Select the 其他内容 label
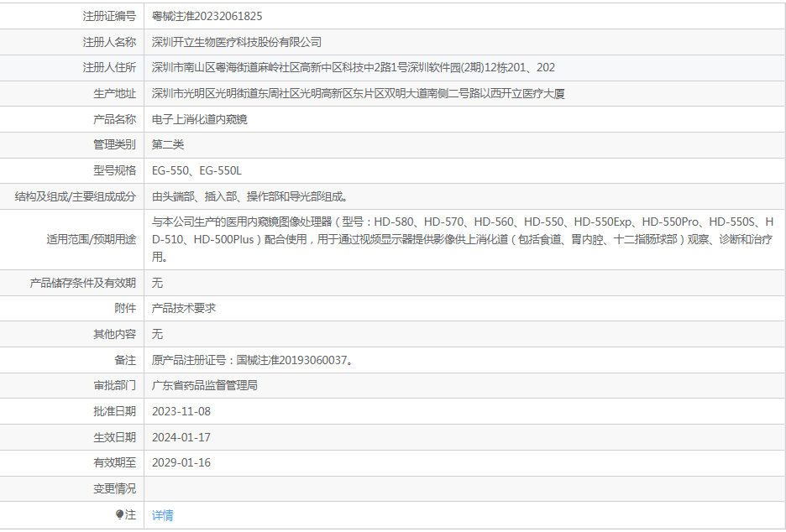 (115, 334)
